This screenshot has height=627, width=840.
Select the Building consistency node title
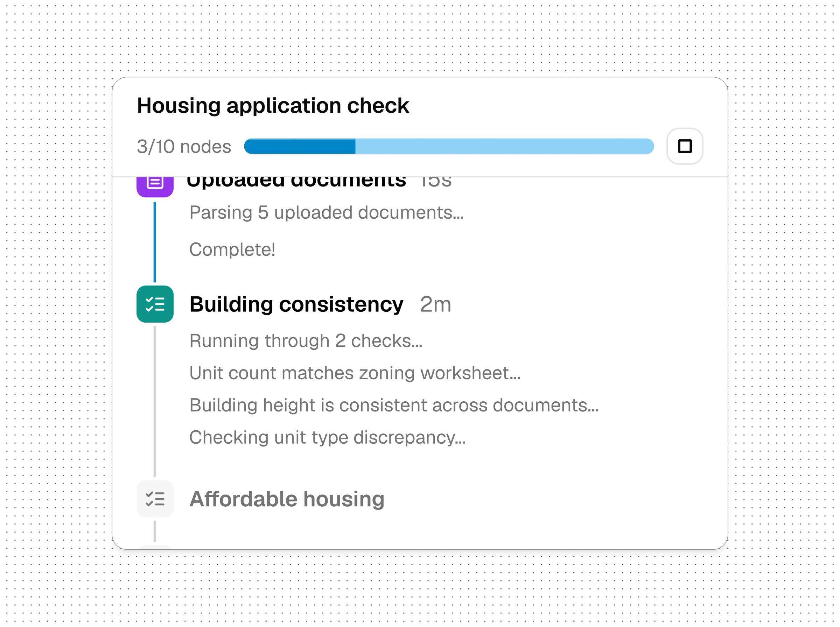(296, 304)
